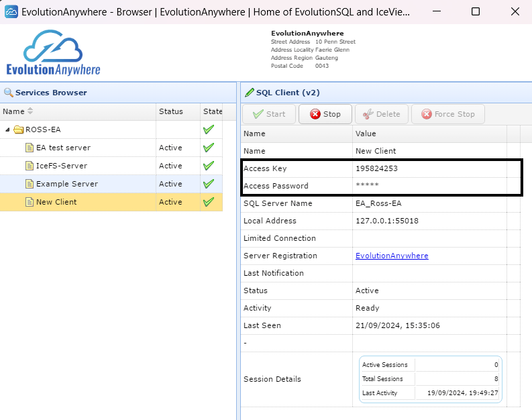
Task: Click the Activity Ready value
Action: (x=368, y=308)
